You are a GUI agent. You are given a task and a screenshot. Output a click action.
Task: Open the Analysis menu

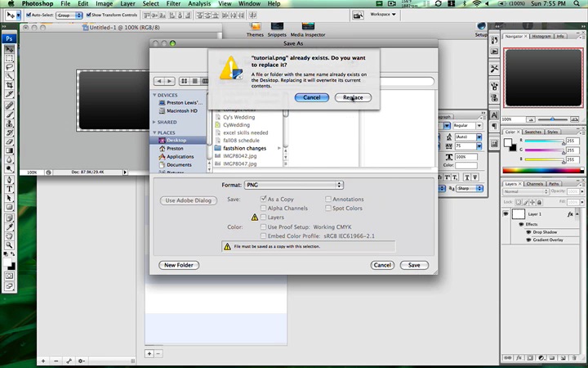tap(199, 4)
